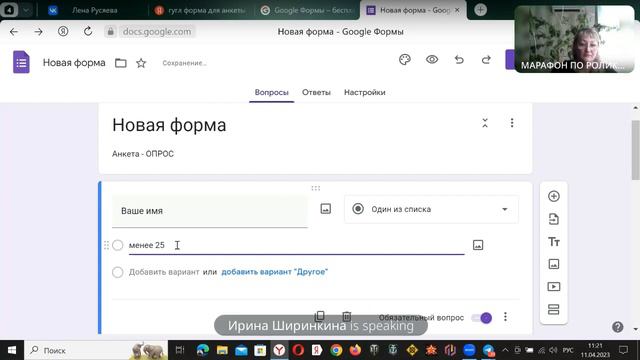Click the radio circle beside Добавить вариант
This screenshot has height=360, width=640.
[118, 272]
